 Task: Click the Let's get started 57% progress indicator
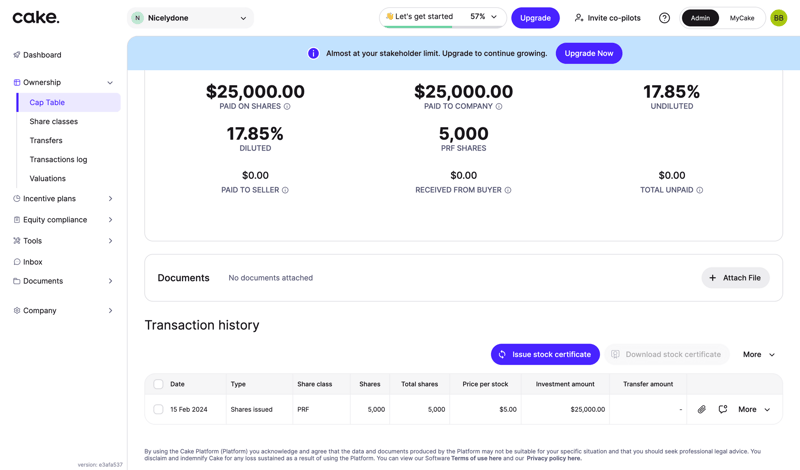441,17
